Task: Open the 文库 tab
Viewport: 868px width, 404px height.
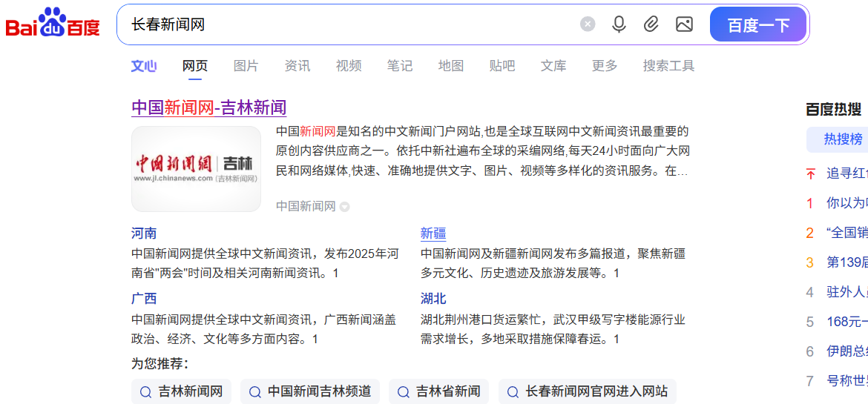Action: click(x=553, y=67)
